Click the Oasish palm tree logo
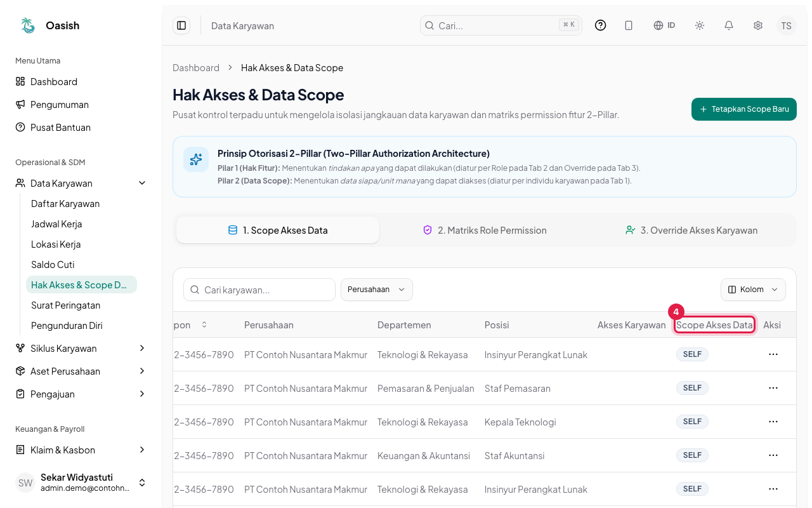 click(28, 25)
